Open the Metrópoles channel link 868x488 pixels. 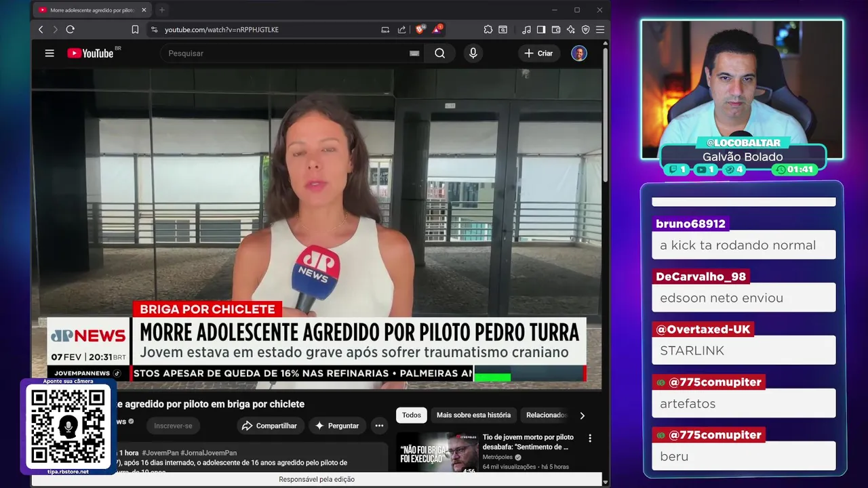pos(498,457)
